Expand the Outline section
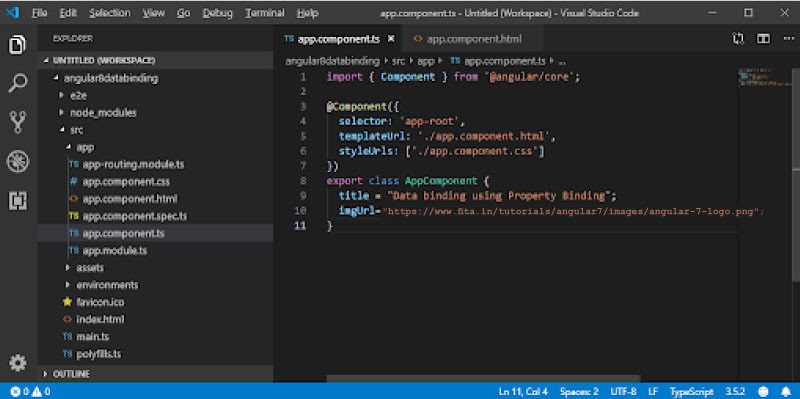 click(156, 374)
